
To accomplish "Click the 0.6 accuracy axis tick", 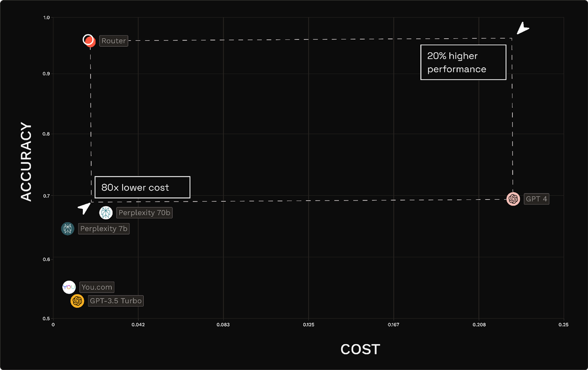I will click(x=46, y=259).
